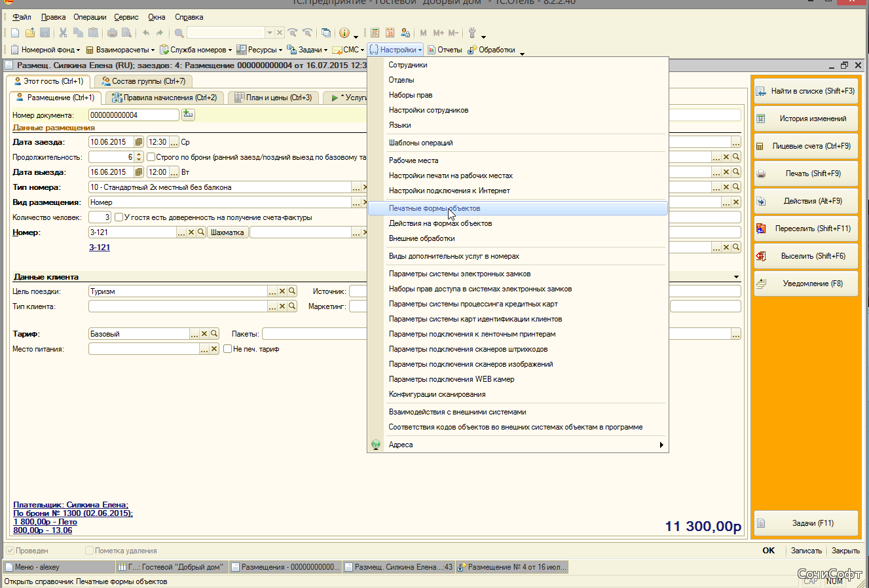
Task: Clear the Тариф Базовый field with X
Action: tap(204, 334)
